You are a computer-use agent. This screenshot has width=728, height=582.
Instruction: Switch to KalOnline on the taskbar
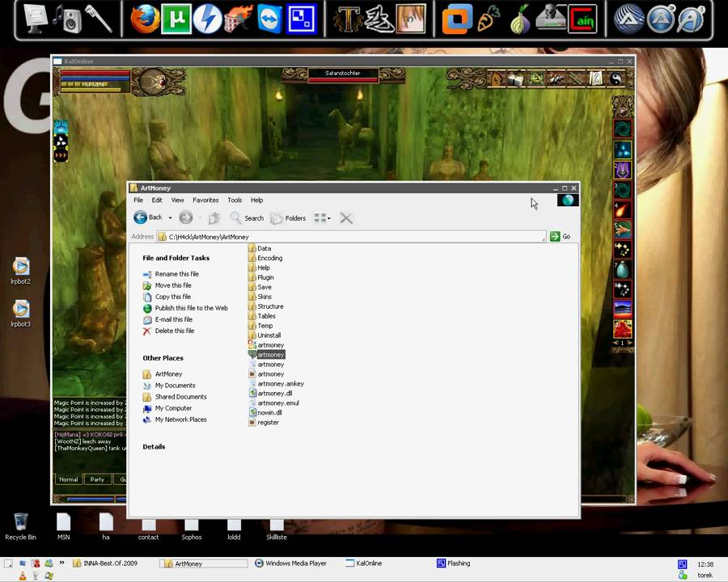(x=364, y=563)
